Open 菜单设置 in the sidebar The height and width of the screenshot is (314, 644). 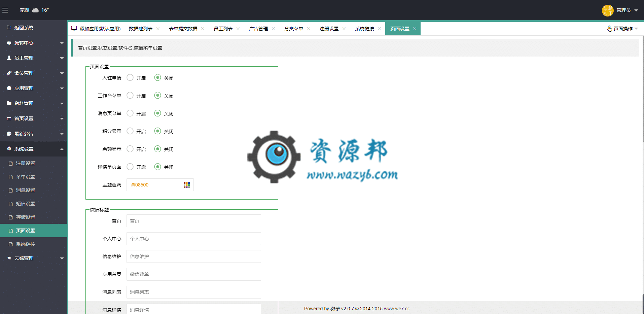point(34,177)
